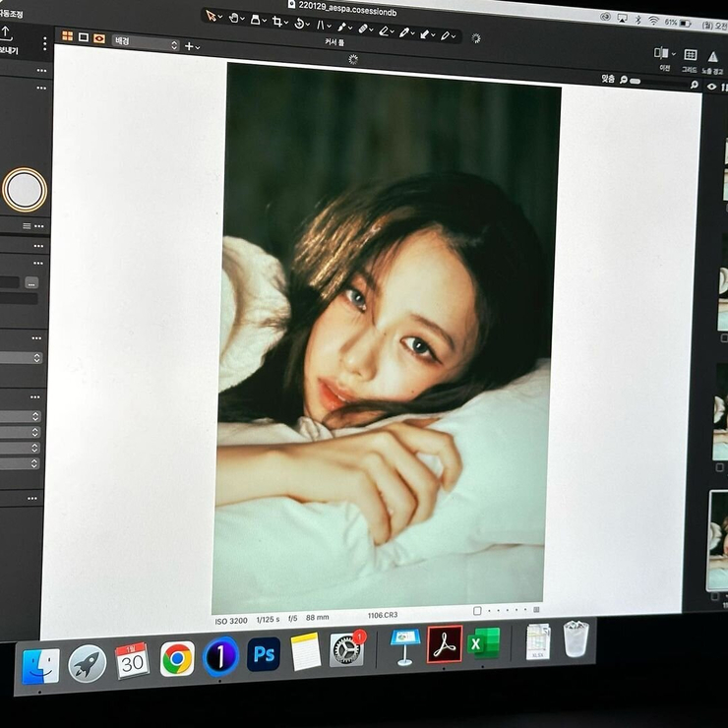The width and height of the screenshot is (728, 728).
Task: Click the exposure warning triangle icon
Action: 711,56
